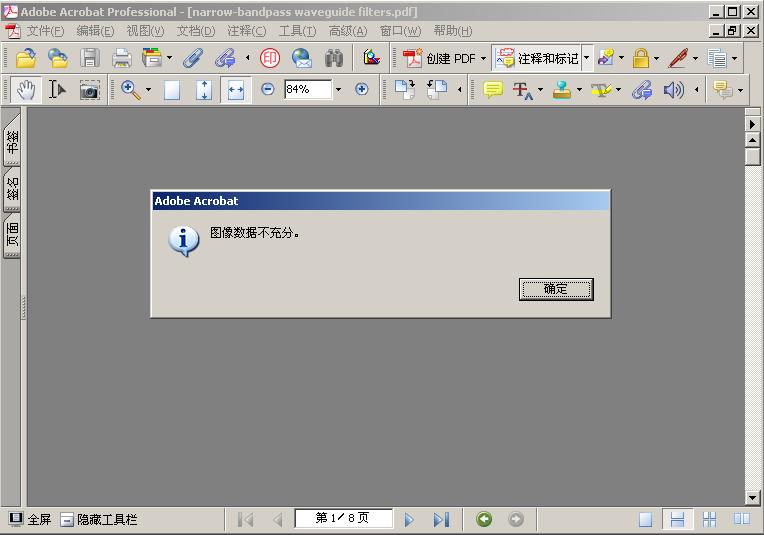Toggle 隐藏工具栏 hide toolbars
This screenshot has height=535, width=764.
99,519
